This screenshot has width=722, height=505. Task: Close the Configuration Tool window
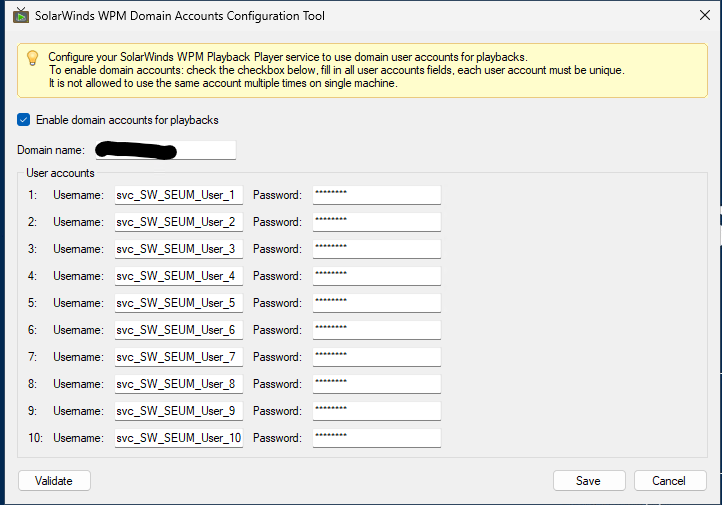click(x=697, y=16)
